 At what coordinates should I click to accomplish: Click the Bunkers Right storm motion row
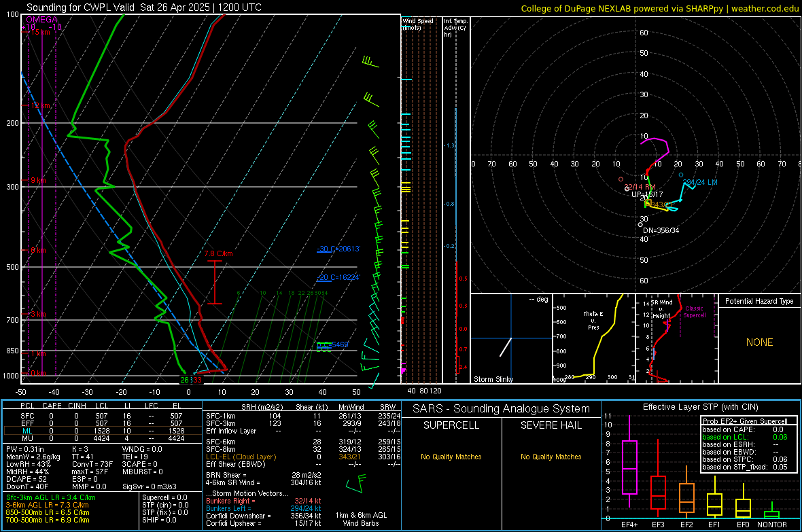264,501
